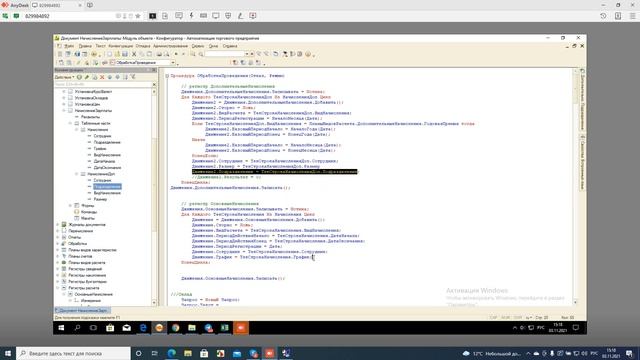640x360 pixels.
Task: Select ОсновныеНачисления register in tree
Action: click(x=93, y=294)
